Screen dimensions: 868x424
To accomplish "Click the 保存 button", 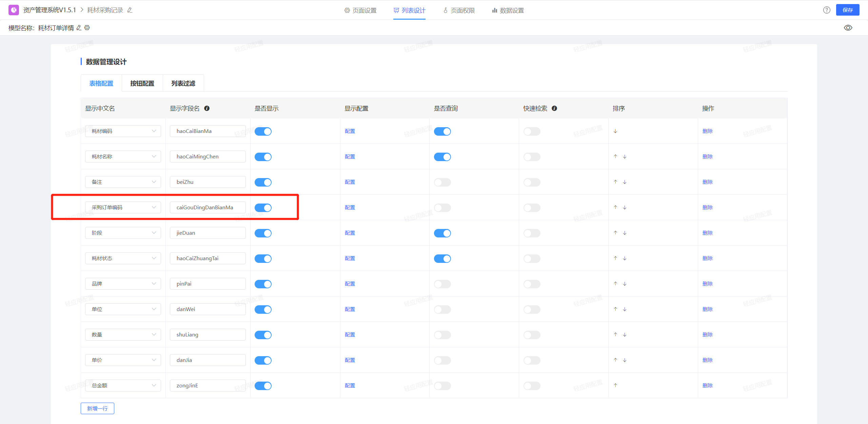I will (x=848, y=10).
